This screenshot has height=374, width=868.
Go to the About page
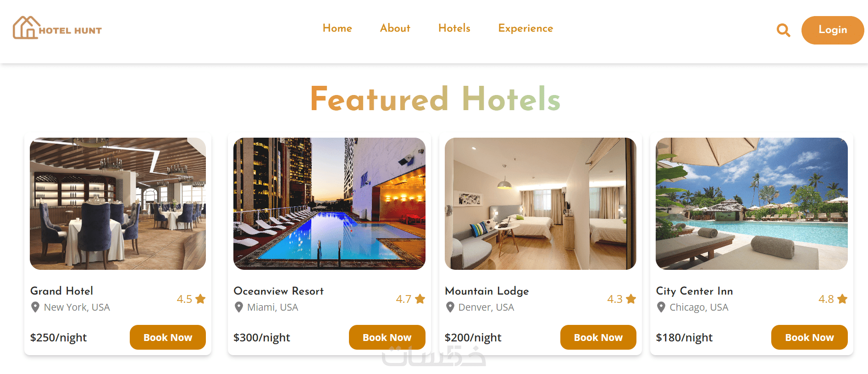click(x=395, y=28)
